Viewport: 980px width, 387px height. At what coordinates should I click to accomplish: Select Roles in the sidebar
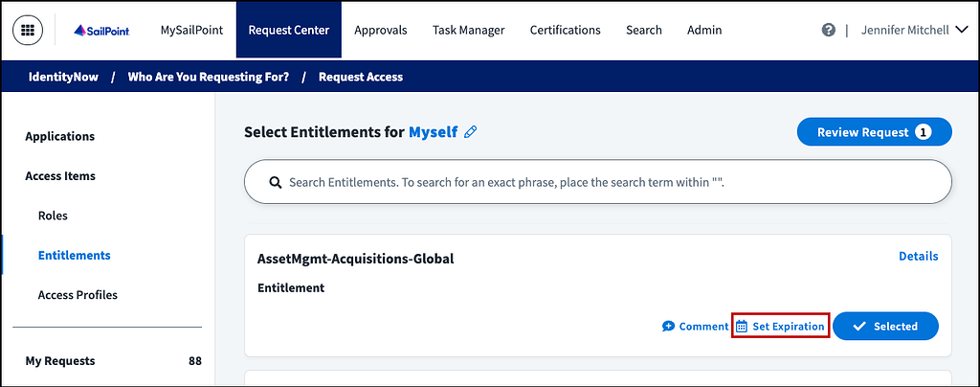53,216
